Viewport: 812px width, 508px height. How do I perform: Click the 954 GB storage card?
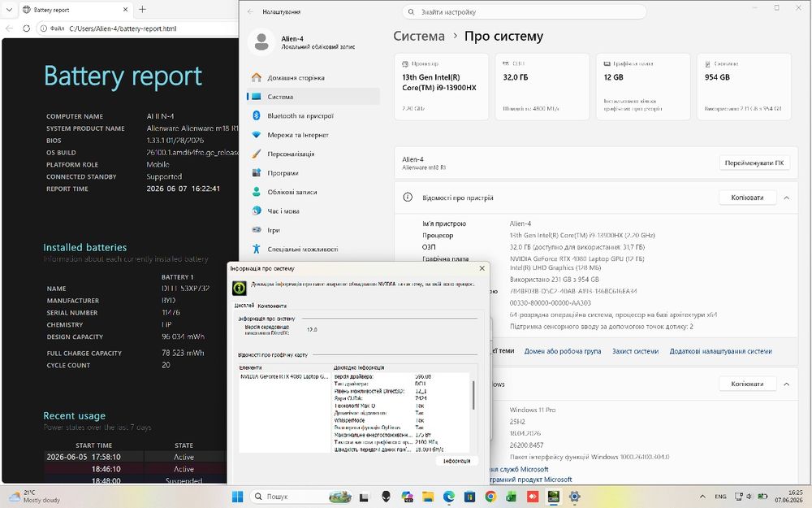(744, 87)
